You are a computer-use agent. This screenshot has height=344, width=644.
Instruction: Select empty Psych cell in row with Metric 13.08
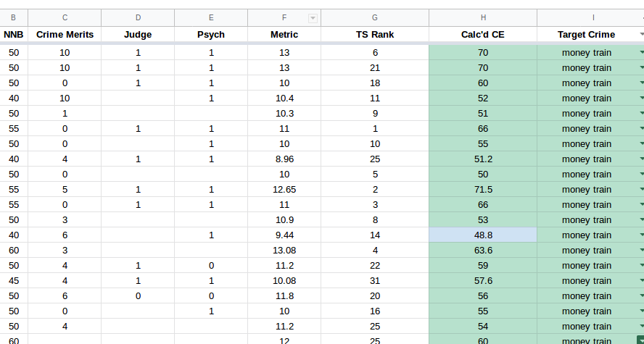(x=211, y=250)
